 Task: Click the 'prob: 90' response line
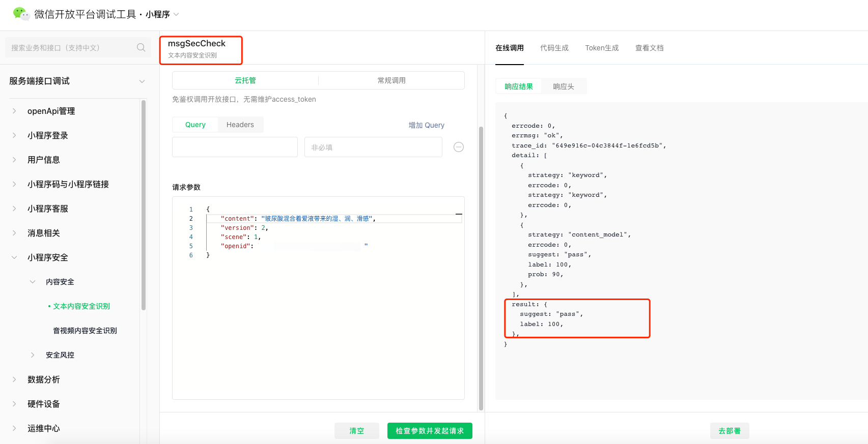coord(546,275)
